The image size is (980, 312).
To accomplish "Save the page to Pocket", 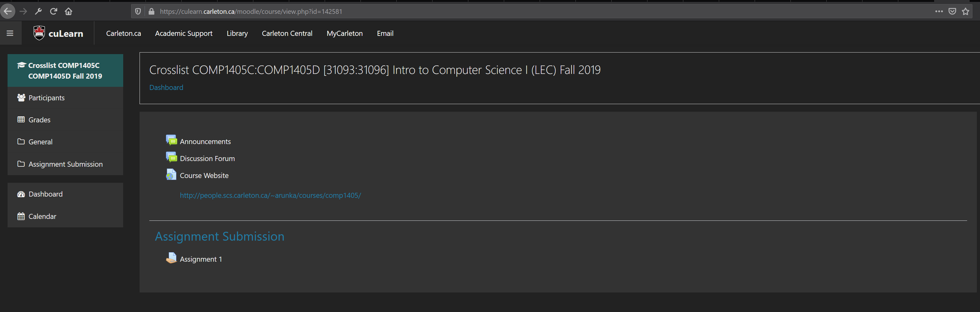I will tap(952, 11).
